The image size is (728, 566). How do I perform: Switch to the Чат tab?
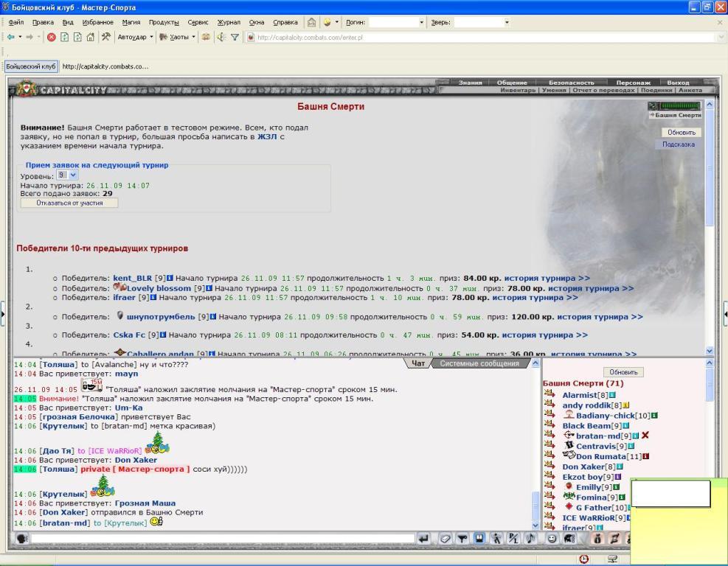[418, 363]
